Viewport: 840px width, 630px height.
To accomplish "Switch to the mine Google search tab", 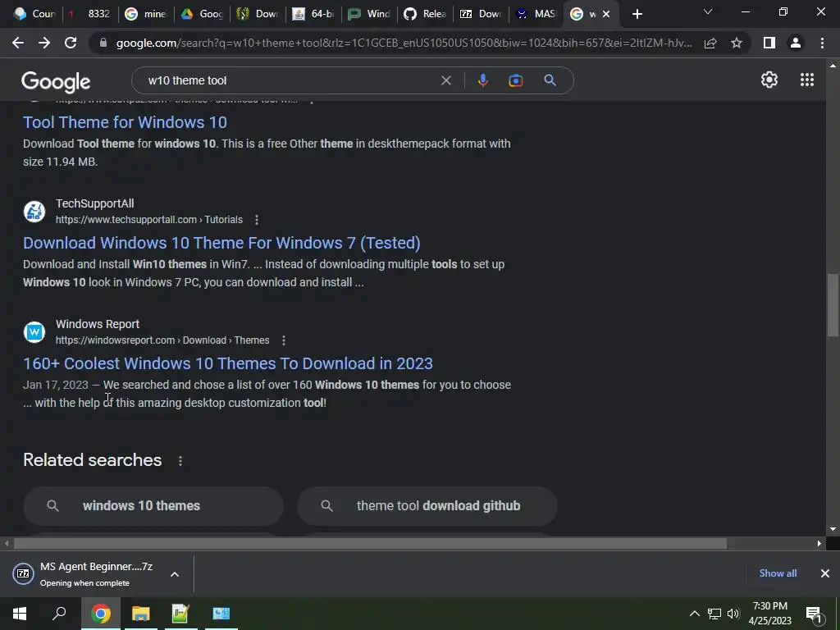I will (146, 14).
